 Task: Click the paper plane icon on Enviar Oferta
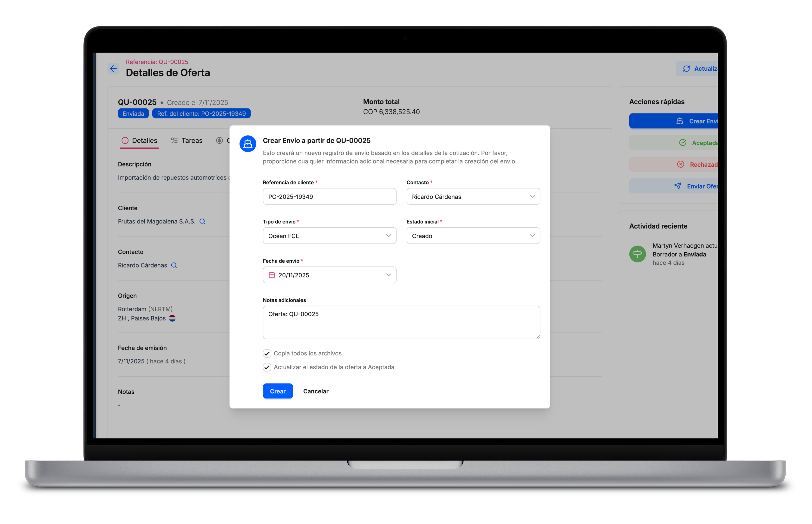coord(677,186)
